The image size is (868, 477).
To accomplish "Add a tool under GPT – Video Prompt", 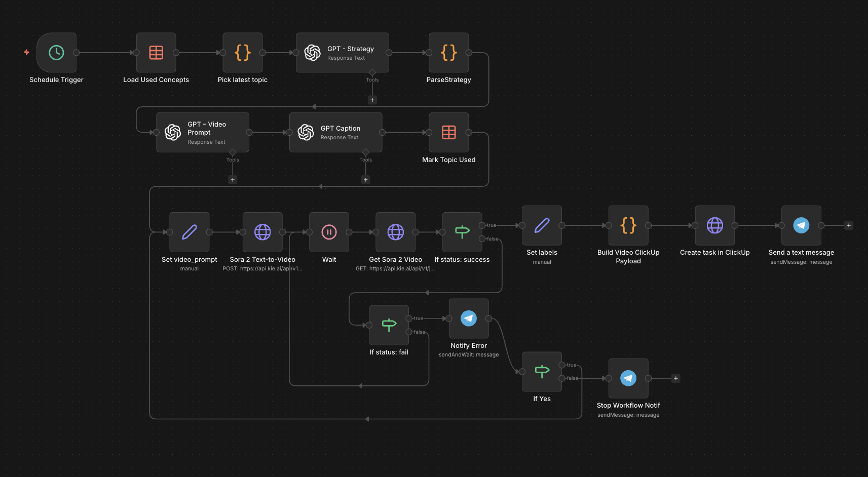I will tap(233, 180).
